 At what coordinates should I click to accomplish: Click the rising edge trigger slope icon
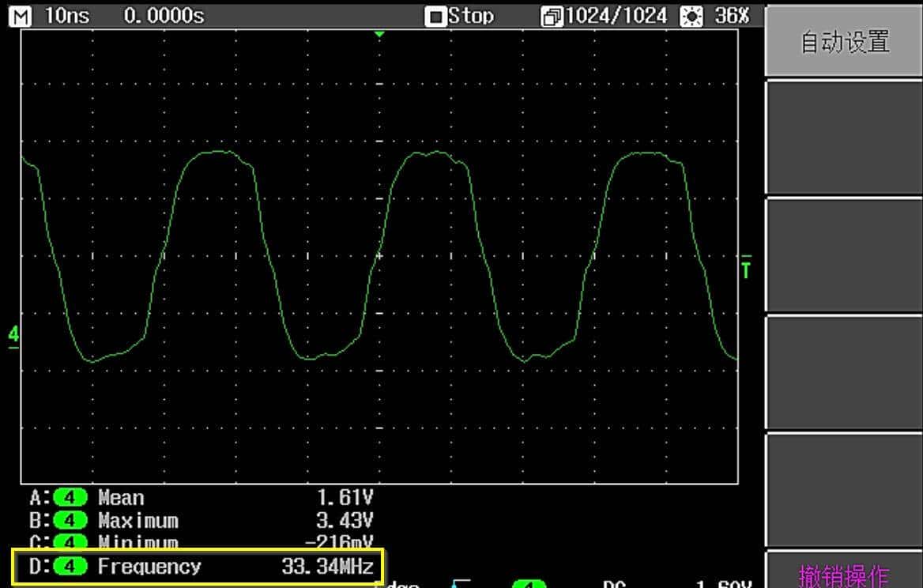pyautogui.click(x=461, y=584)
